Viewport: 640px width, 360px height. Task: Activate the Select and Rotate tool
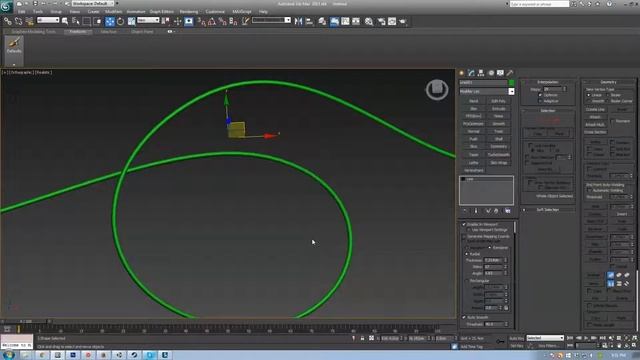tap(120, 21)
